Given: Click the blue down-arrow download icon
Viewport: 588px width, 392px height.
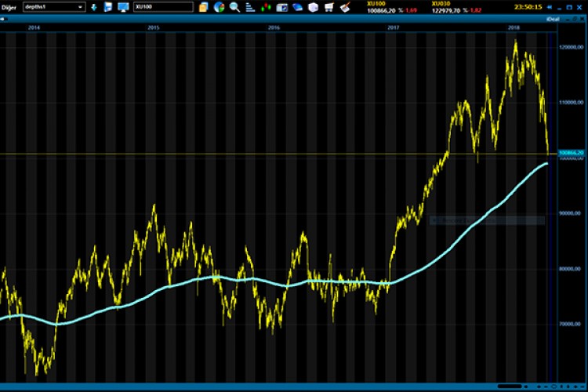Looking at the screenshot, I should (94, 7).
